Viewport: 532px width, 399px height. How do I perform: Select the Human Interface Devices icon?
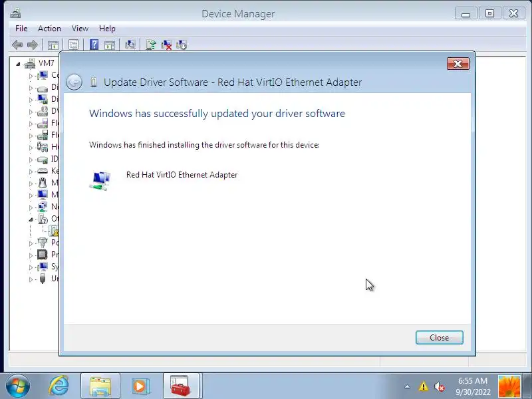43,147
